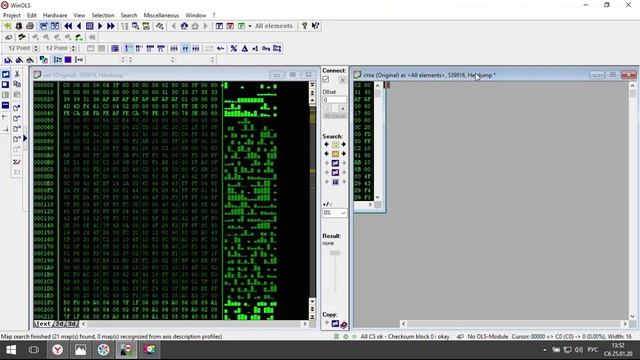Click the blue window layout icon

tap(219, 26)
